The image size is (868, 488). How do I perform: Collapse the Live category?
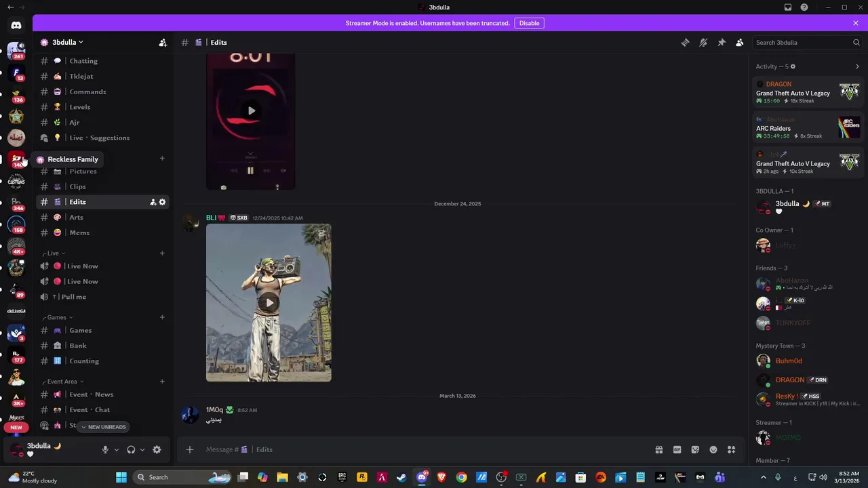pyautogui.click(x=54, y=253)
